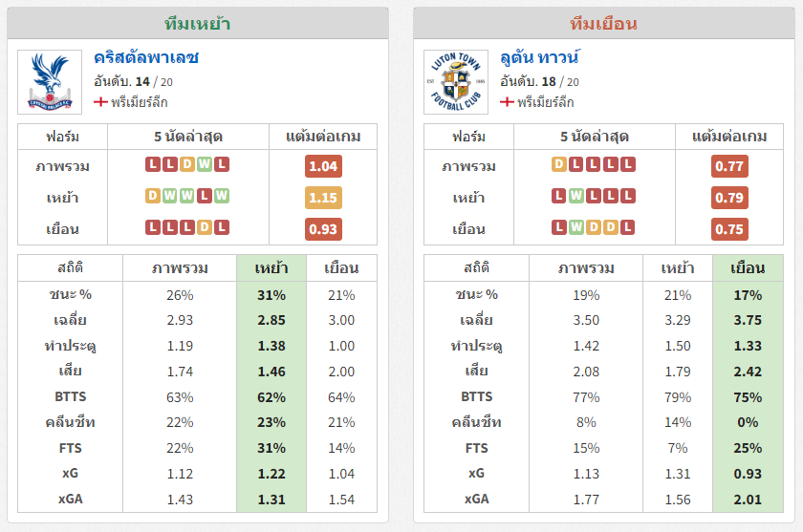Select highlighted เยือน column header in Luton stats

[748, 268]
